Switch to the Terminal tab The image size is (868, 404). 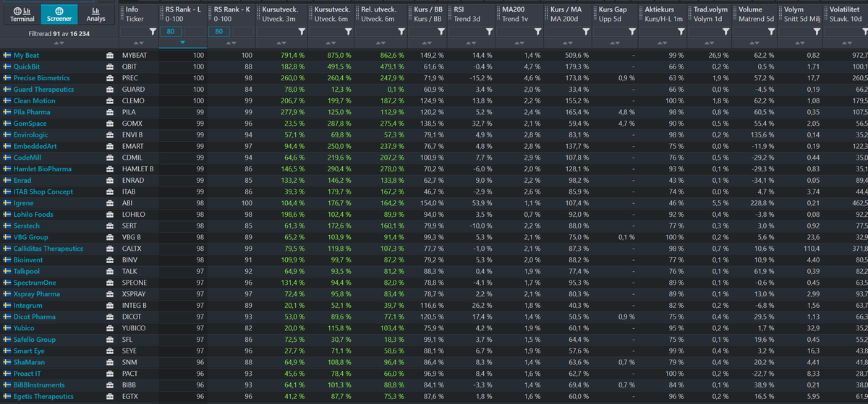22,14
